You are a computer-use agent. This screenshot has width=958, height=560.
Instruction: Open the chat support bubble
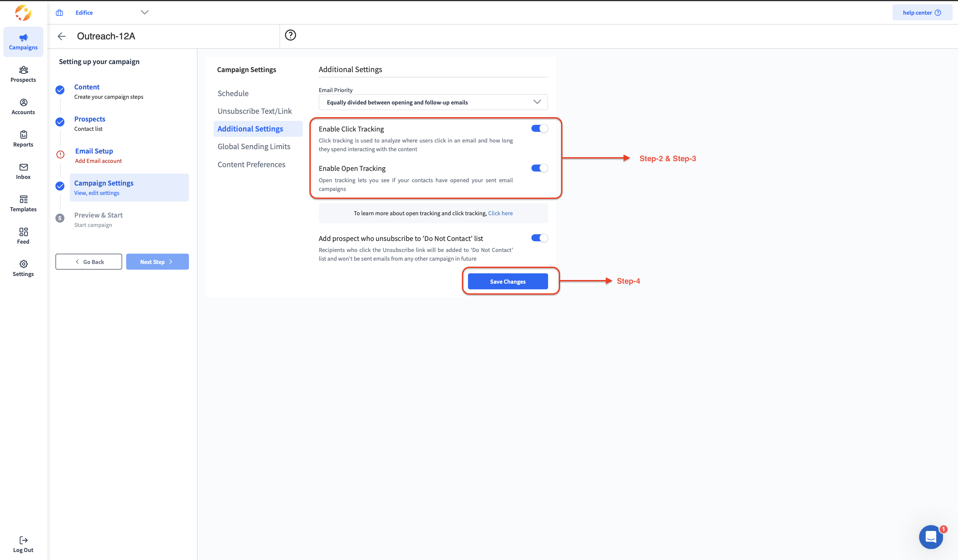[930, 537]
